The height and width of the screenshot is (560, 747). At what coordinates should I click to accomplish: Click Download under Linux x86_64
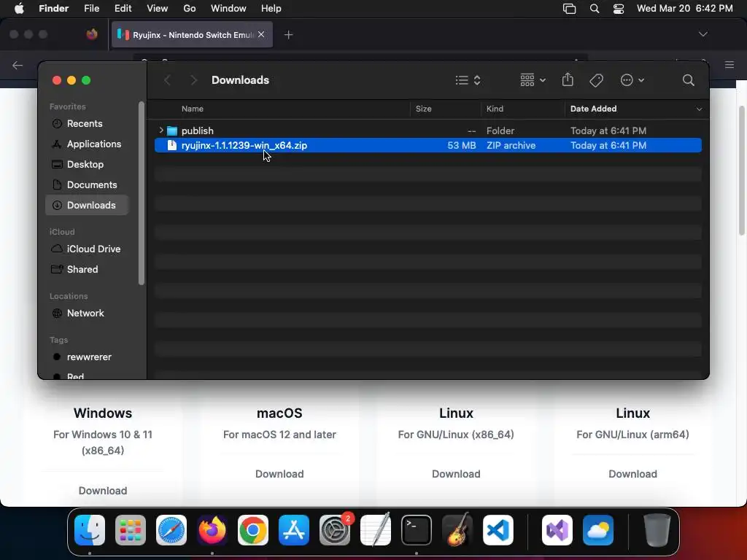[456, 474]
